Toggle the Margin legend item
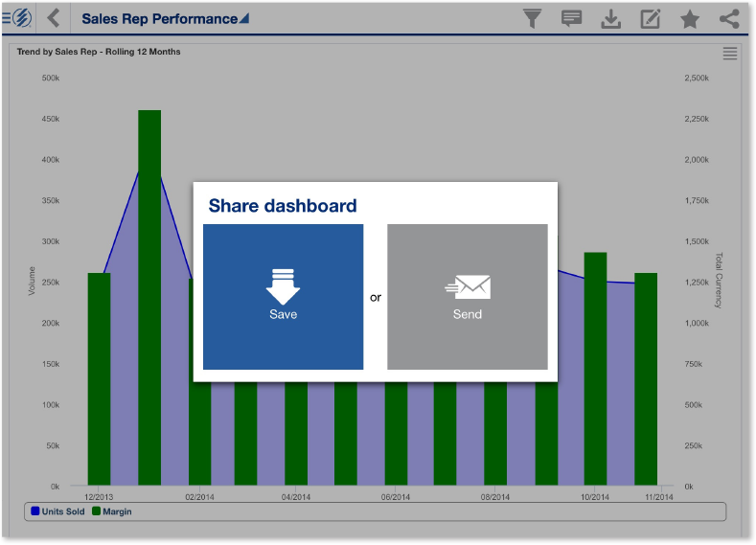The height and width of the screenshot is (545, 756). [x=111, y=511]
